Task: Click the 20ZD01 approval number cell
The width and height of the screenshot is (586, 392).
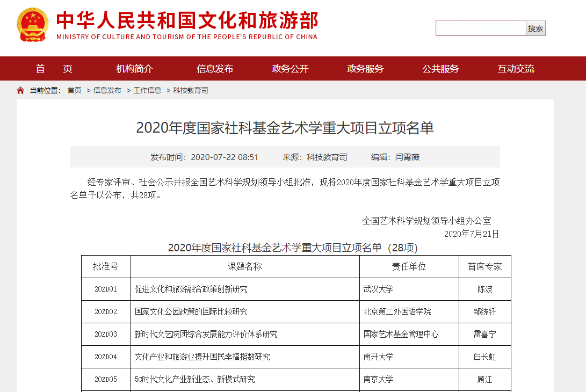Action: (106, 289)
